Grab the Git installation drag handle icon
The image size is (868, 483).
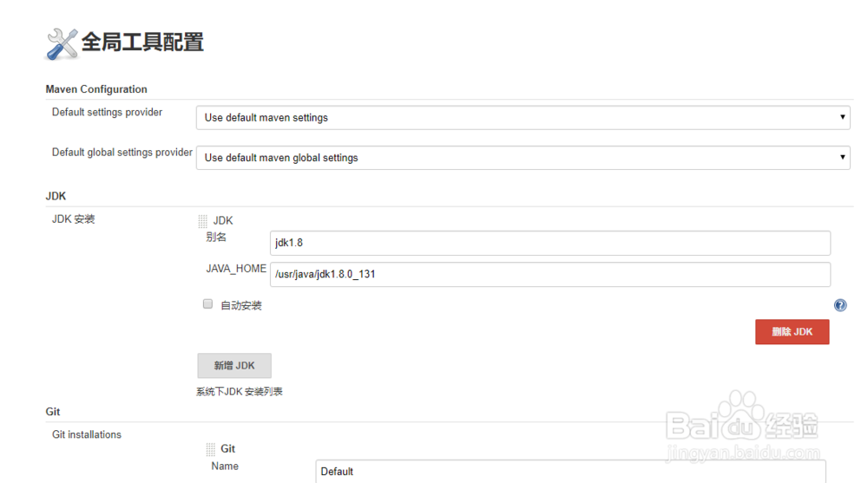210,449
